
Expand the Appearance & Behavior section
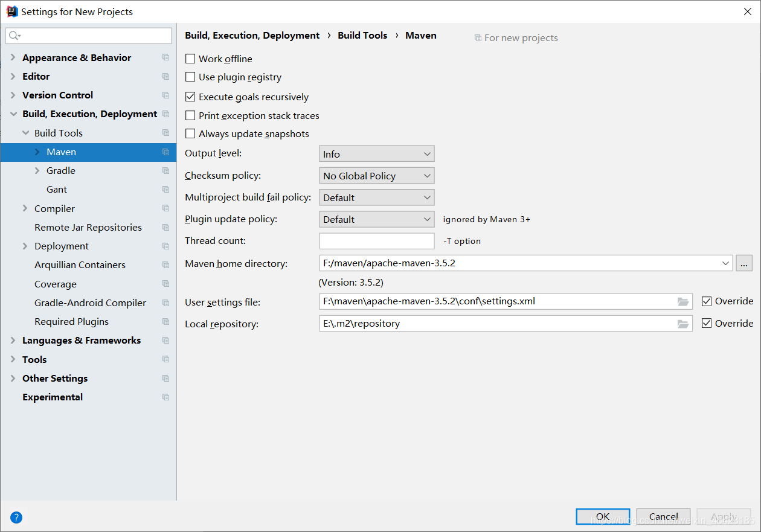pos(13,57)
